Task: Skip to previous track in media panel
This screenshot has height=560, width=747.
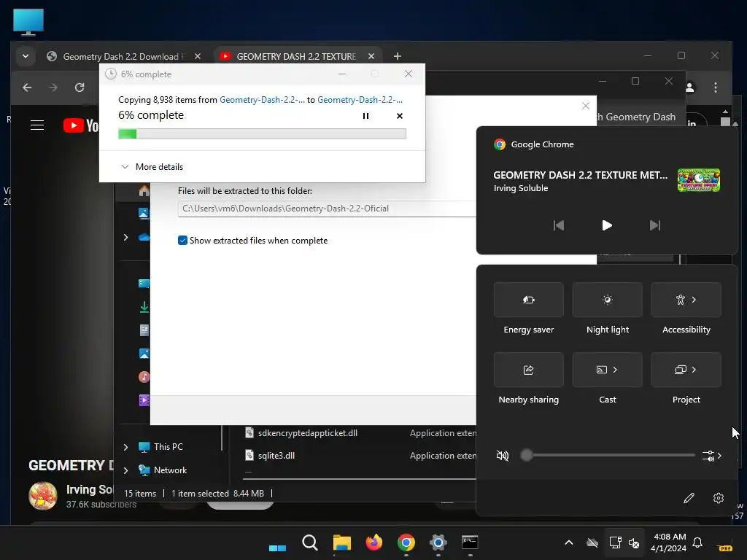Action: point(558,225)
